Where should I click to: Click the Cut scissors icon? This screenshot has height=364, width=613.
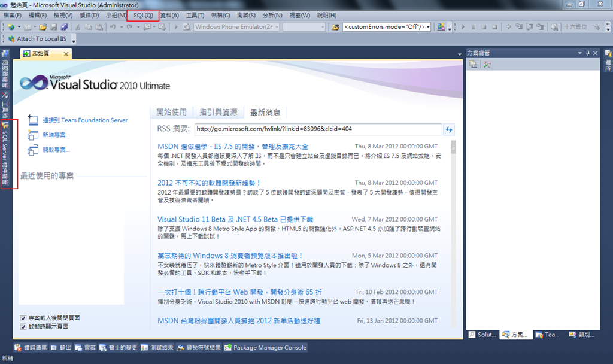coord(78,27)
